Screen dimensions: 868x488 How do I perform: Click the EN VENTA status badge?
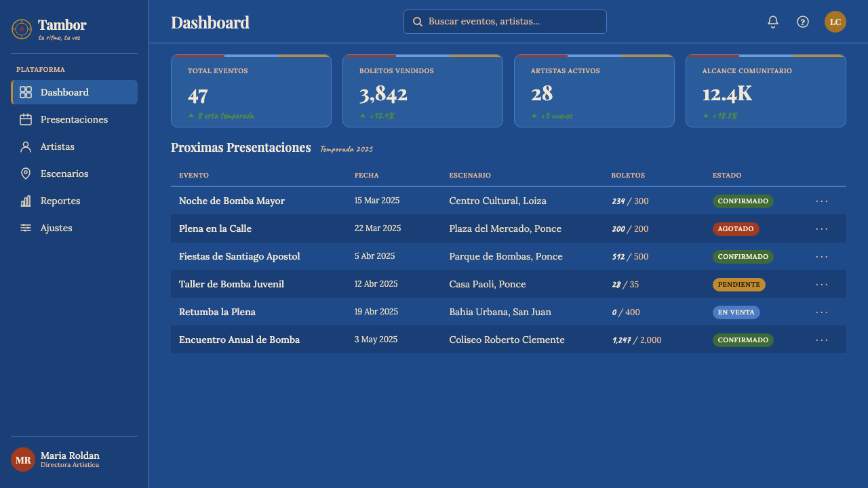pyautogui.click(x=736, y=312)
